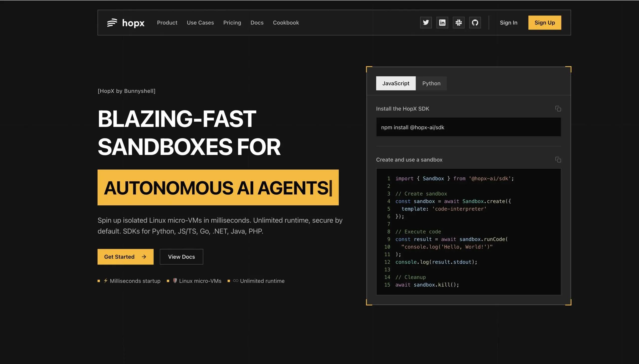Click the Sign In link
Image resolution: width=639 pixels, height=364 pixels.
point(509,22)
